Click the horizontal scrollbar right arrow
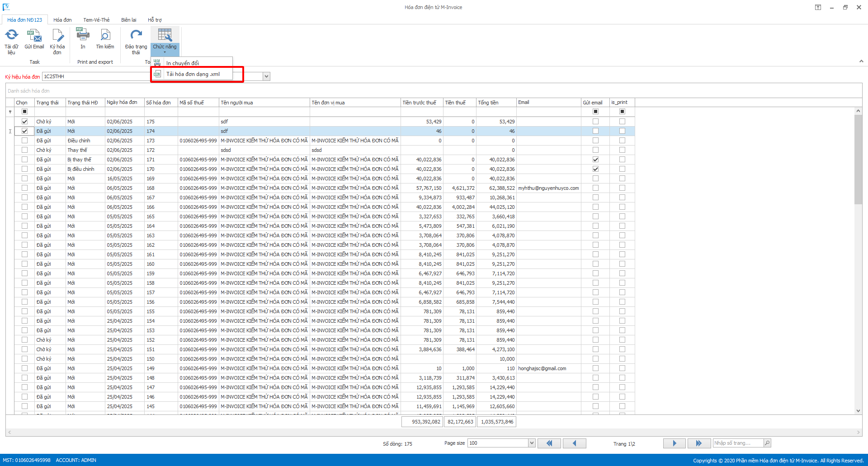Screen dimensions: 868x466 point(859,433)
